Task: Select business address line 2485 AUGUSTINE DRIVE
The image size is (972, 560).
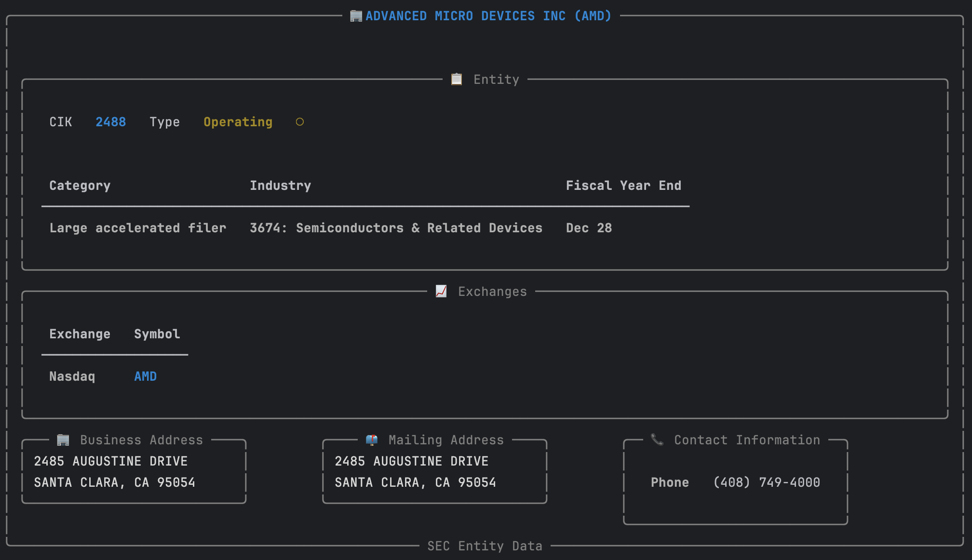Action: tap(110, 461)
